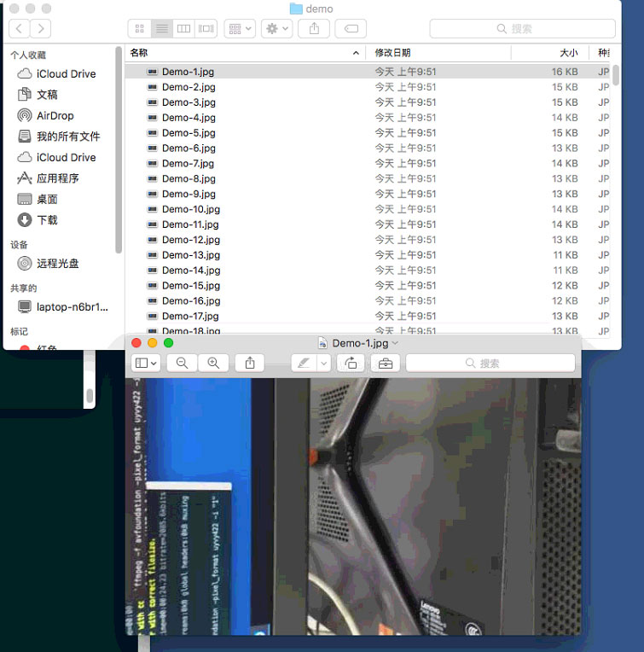Click the Demo-9.jpg file icon
The width and height of the screenshot is (644, 652).
153,194
